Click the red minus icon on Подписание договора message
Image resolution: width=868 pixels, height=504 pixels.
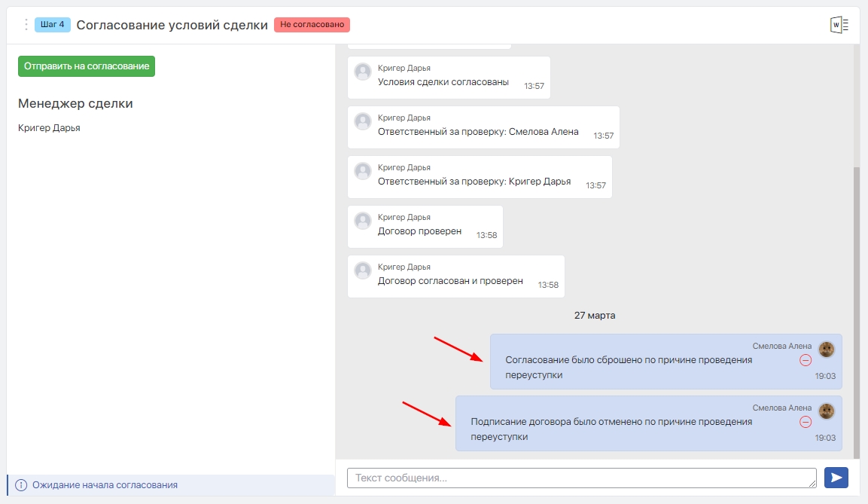[x=806, y=422]
